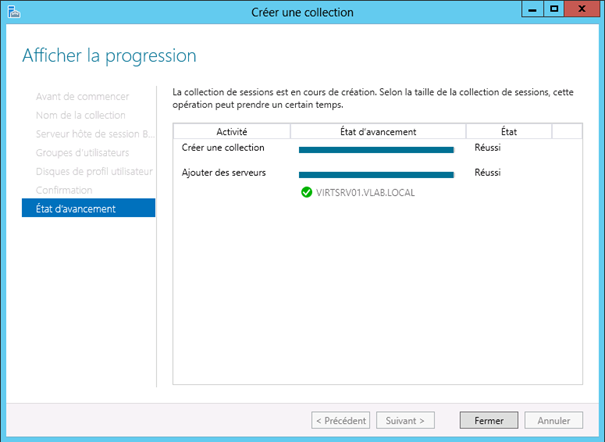Viewport: 605px width, 442px height.
Task: Go to the Confirmation step
Action: click(64, 190)
